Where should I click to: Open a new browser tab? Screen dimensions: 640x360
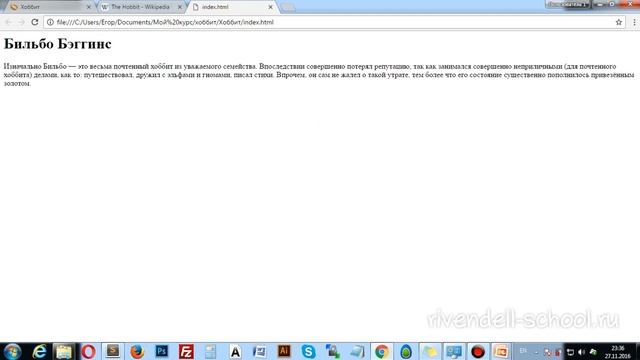[288, 7]
